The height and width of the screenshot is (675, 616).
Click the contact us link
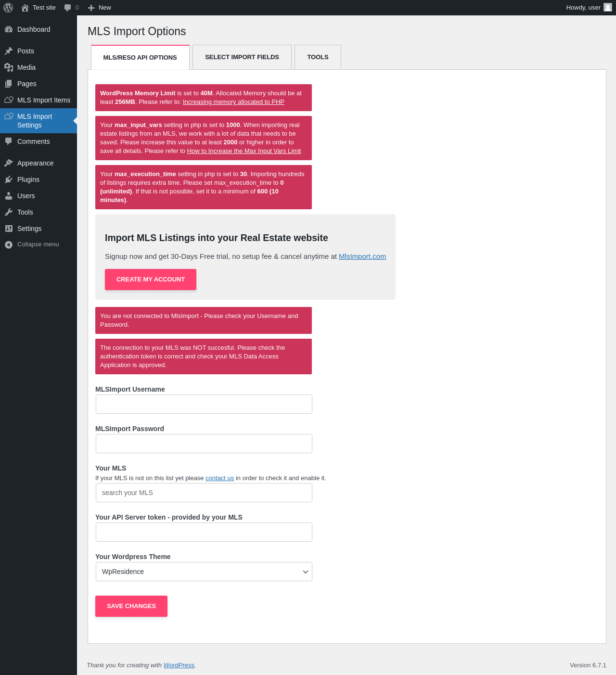(x=219, y=478)
